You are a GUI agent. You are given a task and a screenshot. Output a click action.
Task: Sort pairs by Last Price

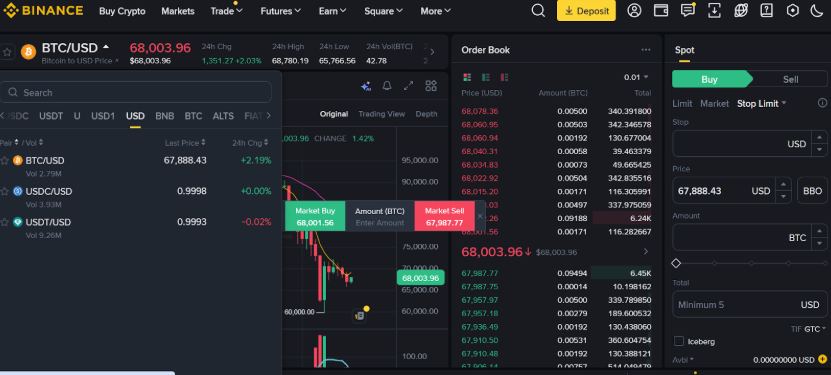pyautogui.click(x=185, y=142)
